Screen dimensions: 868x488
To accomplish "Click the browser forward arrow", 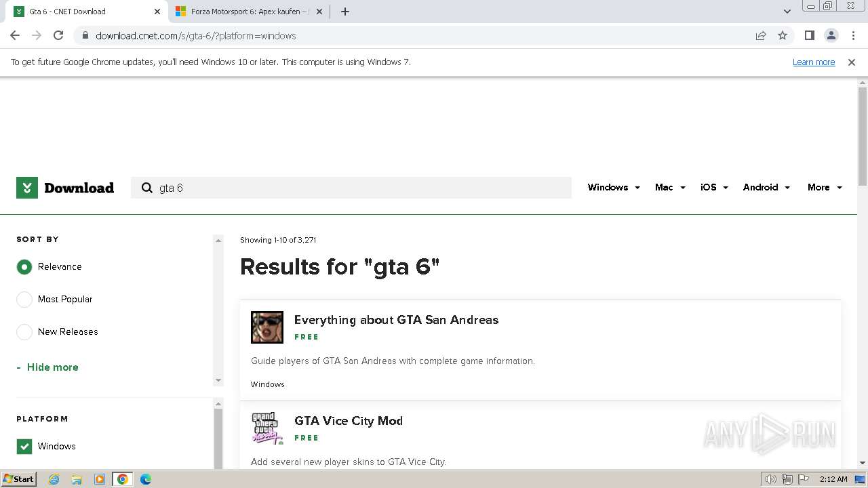I will (37, 35).
